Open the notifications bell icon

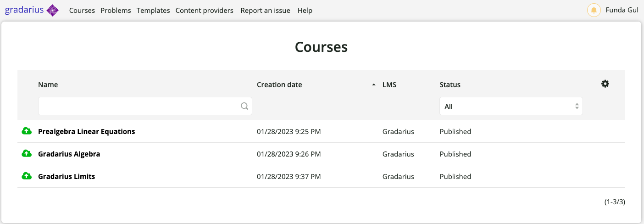594,10
